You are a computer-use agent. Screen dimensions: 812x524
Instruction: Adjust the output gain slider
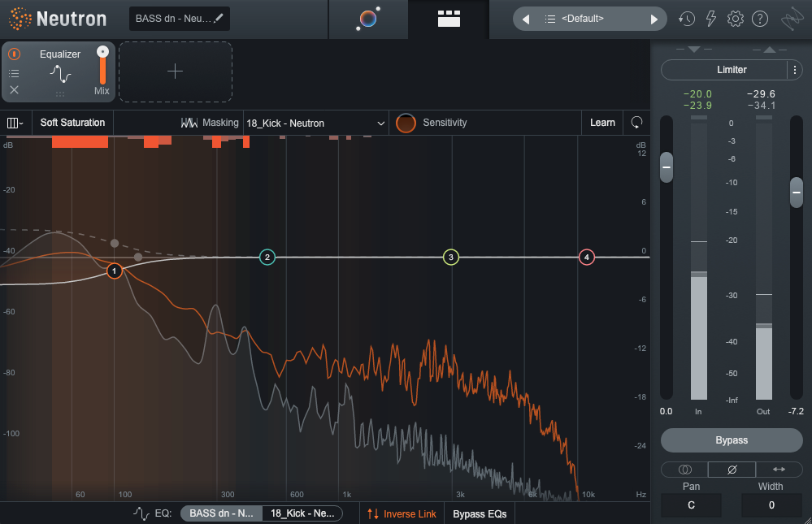click(x=797, y=192)
